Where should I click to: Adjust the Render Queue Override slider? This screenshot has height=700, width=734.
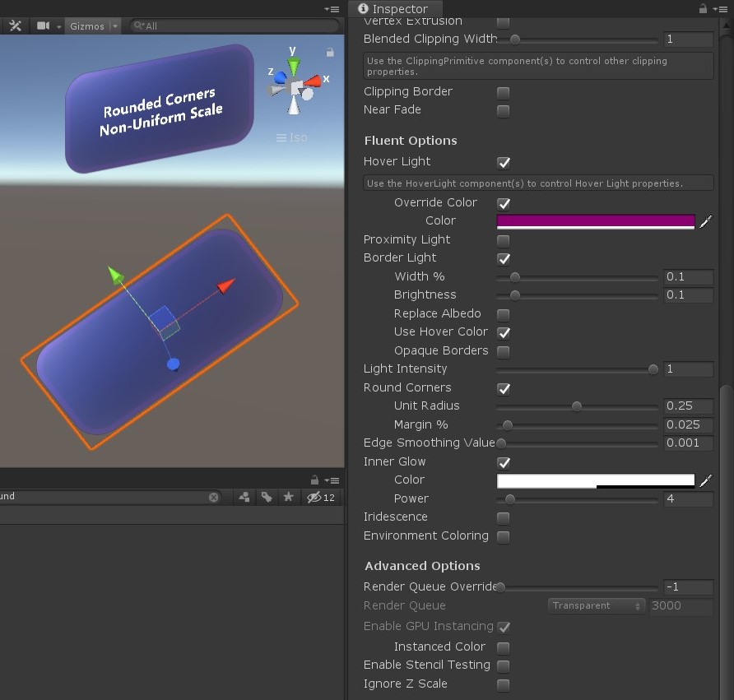point(577,587)
